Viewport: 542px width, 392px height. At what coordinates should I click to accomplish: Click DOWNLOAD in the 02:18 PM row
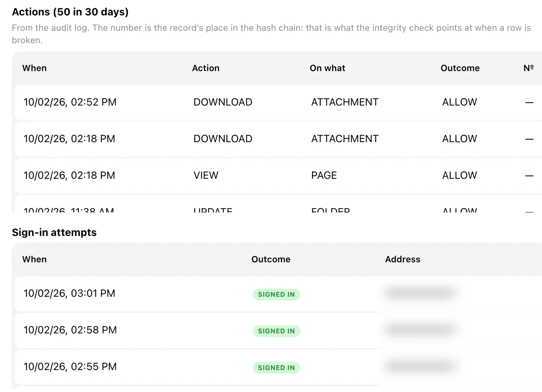(223, 139)
